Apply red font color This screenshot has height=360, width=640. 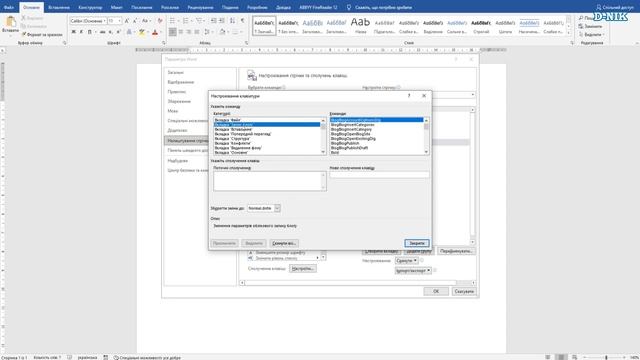pyautogui.click(x=155, y=32)
